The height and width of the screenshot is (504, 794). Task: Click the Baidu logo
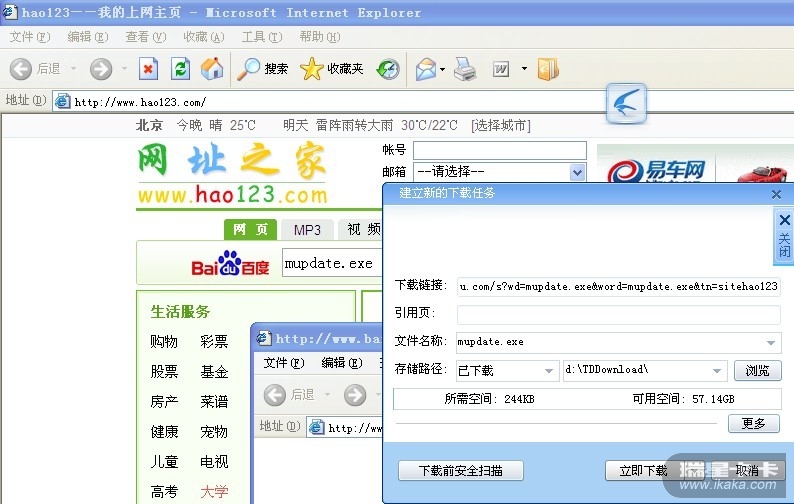tap(230, 264)
